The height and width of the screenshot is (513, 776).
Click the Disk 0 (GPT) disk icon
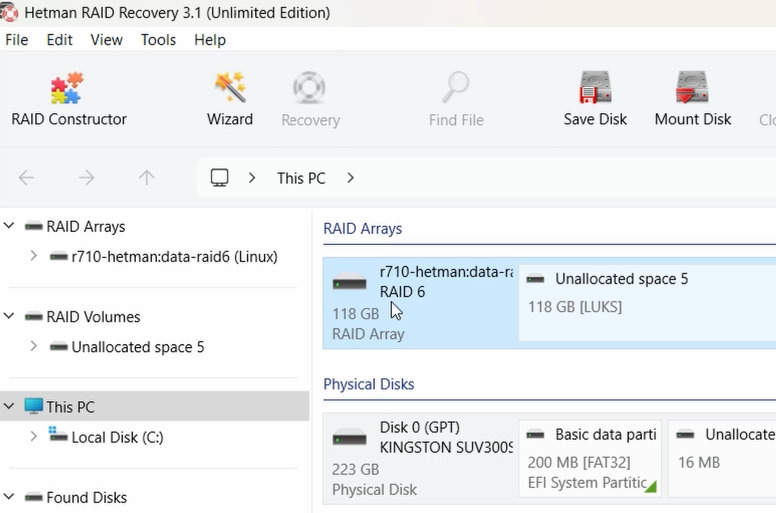tap(349, 438)
